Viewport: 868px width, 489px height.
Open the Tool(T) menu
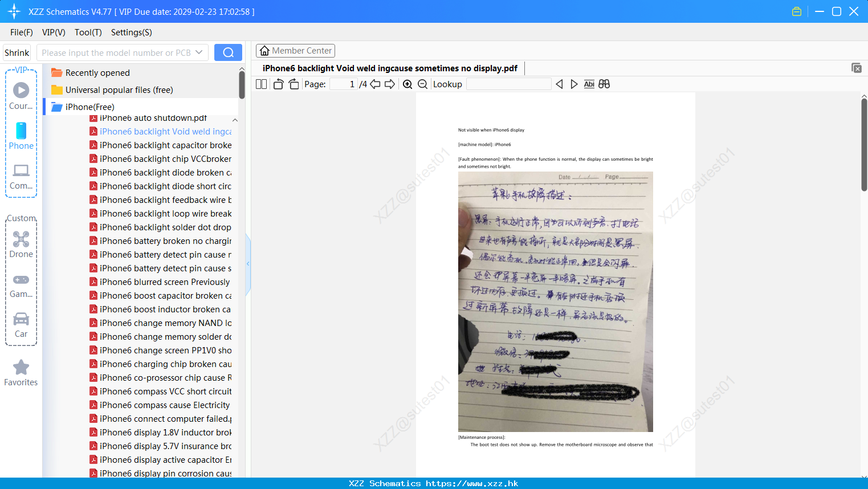point(88,32)
